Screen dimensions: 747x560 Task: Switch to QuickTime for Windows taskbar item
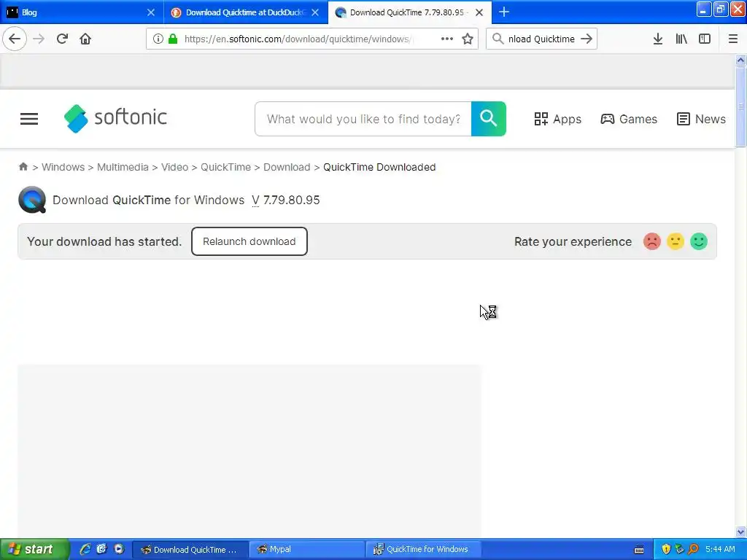pos(423,550)
